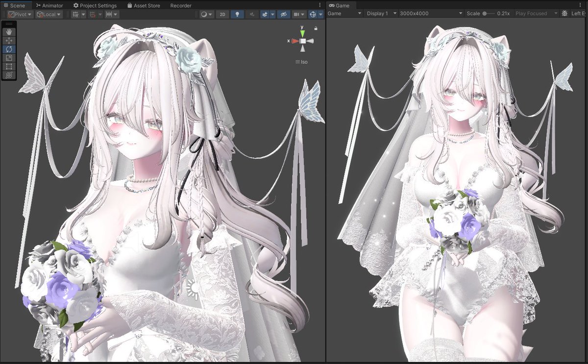Open the Game view debug bug icon
This screenshot has width=588, height=364.
(565, 13)
